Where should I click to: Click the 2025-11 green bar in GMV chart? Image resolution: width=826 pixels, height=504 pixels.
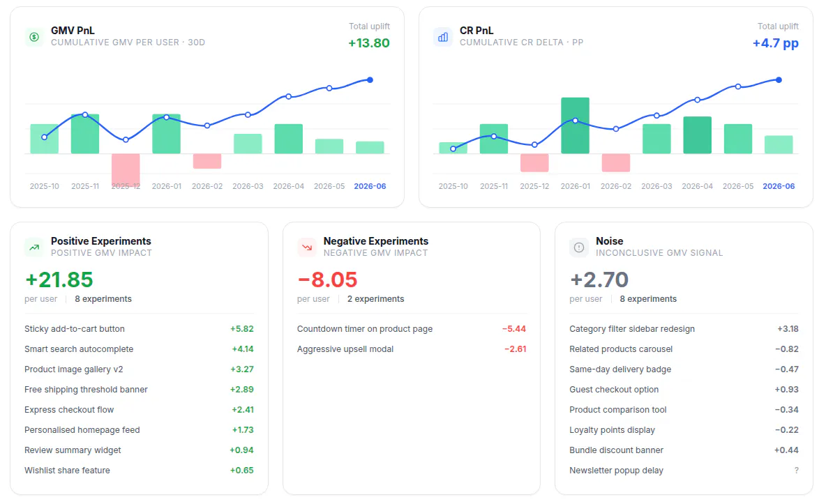pyautogui.click(x=85, y=134)
